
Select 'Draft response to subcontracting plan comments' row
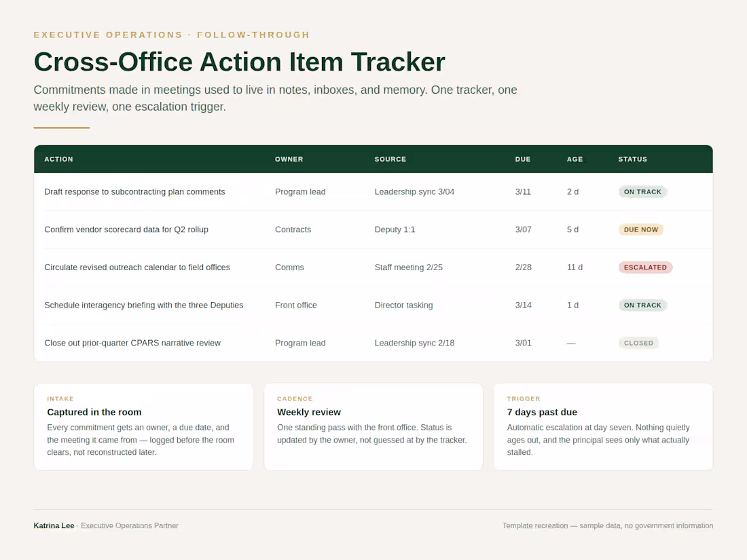point(373,192)
